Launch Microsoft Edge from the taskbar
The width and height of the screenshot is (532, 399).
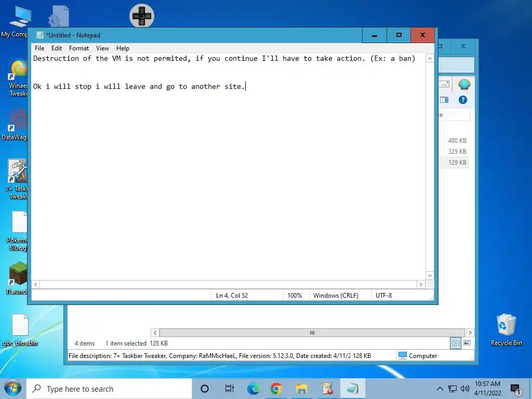253,389
